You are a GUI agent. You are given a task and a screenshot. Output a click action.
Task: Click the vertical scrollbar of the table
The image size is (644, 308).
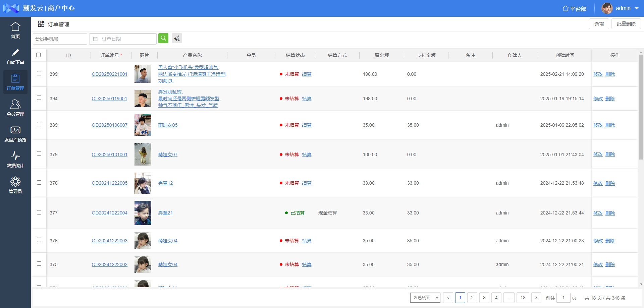click(641, 134)
